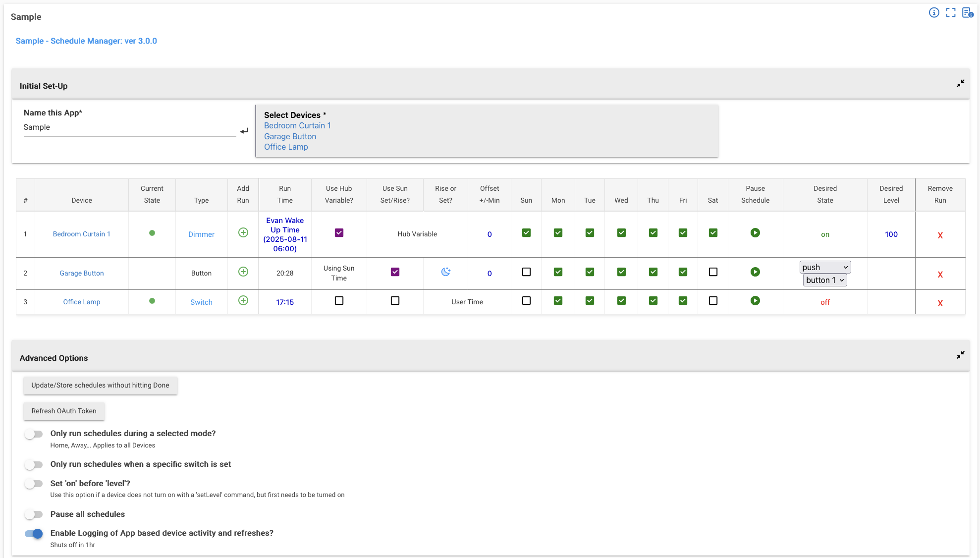Click the Name this App text field
980x558 pixels.
129,128
